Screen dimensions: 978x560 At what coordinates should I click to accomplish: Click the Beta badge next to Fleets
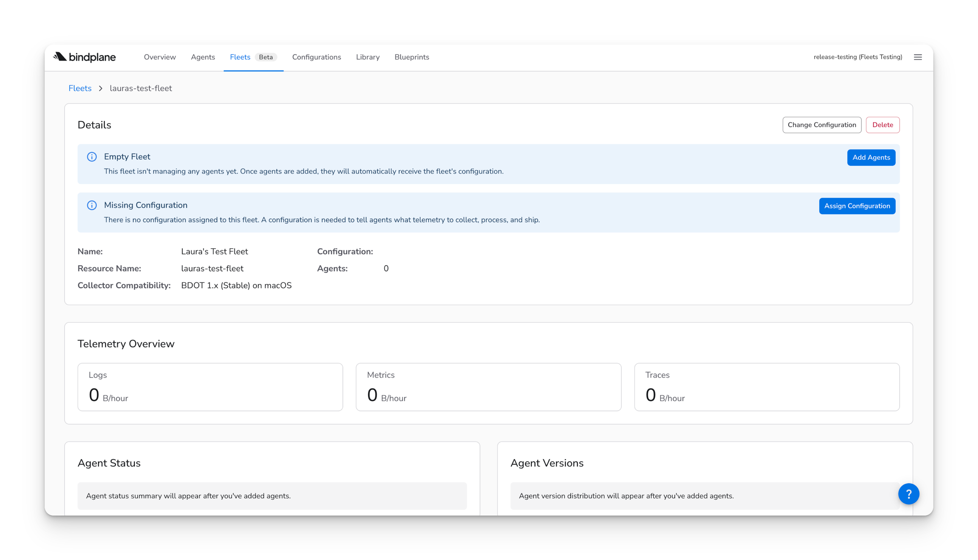pyautogui.click(x=266, y=57)
